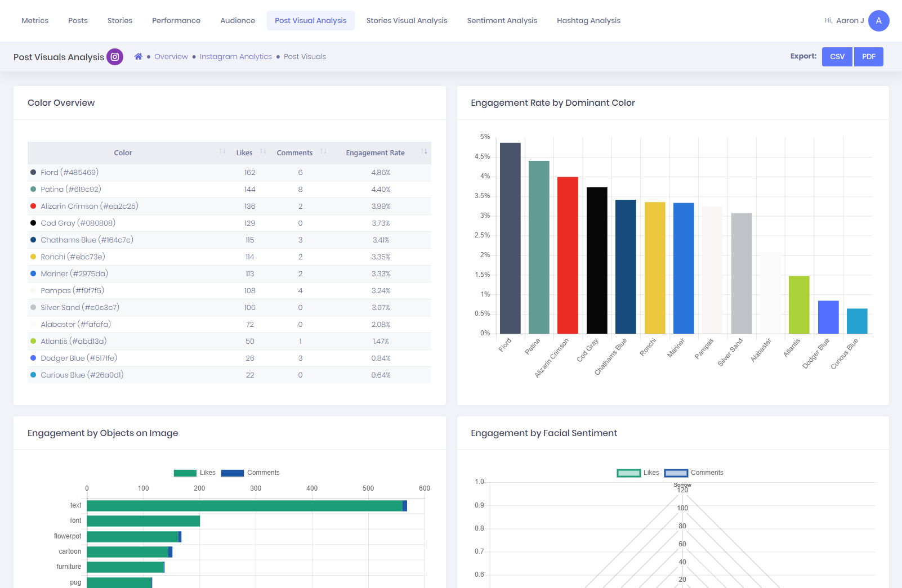Click the cartoon bar in the objects chart

click(x=130, y=552)
